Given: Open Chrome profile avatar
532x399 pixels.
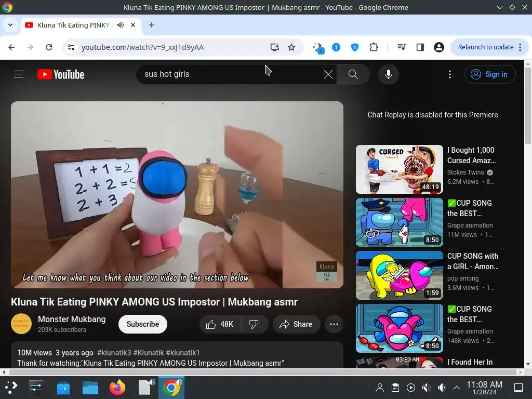Looking at the screenshot, I should (x=438, y=47).
